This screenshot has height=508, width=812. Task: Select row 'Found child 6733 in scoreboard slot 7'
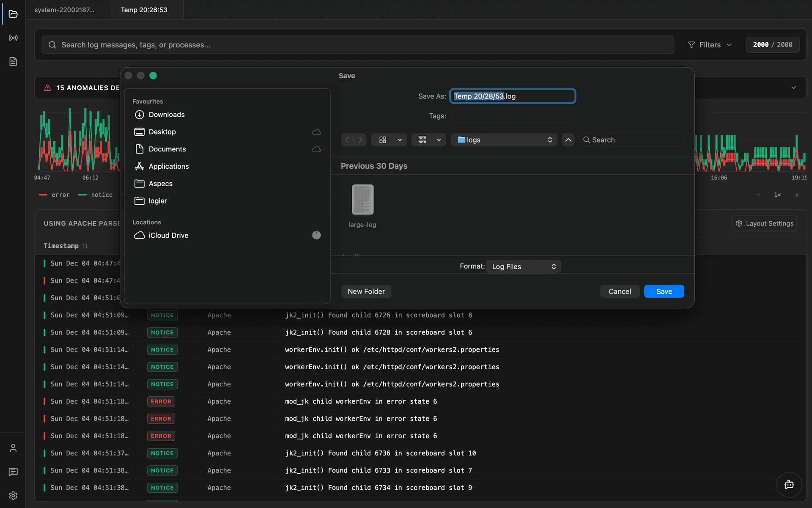420,470
